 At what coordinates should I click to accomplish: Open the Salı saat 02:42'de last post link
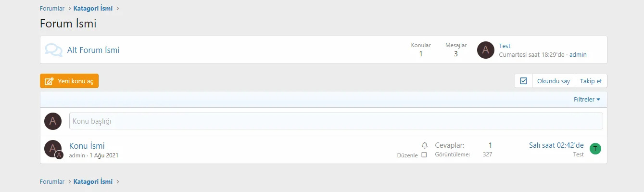(556, 145)
